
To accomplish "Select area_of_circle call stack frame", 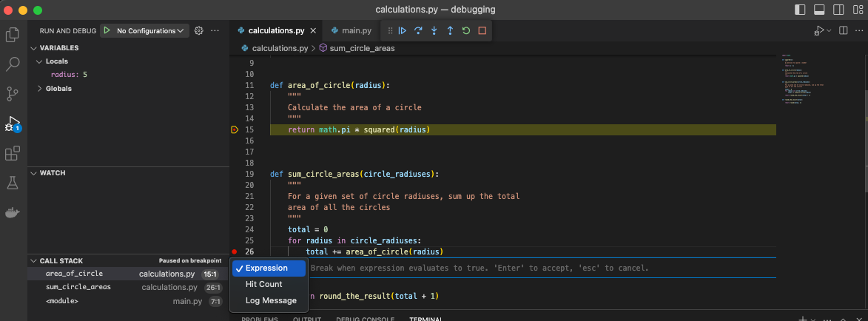I will point(129,274).
